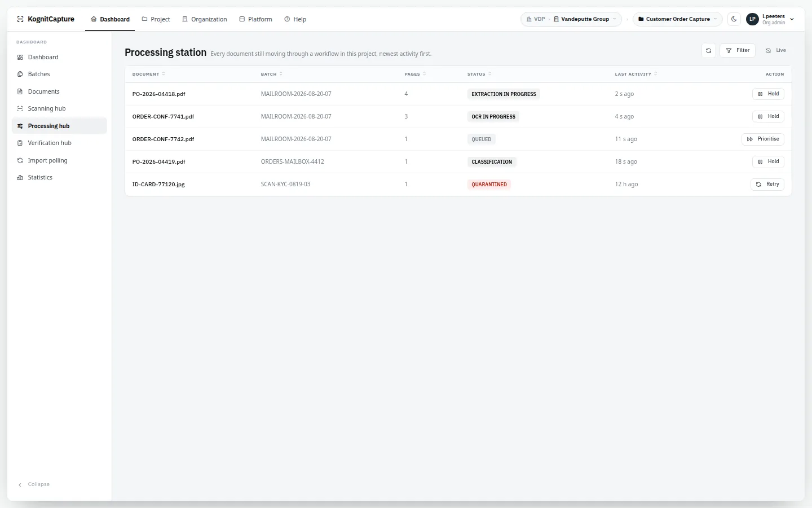The height and width of the screenshot is (508, 812).
Task: Sort by the Document column
Action: pyautogui.click(x=149, y=74)
